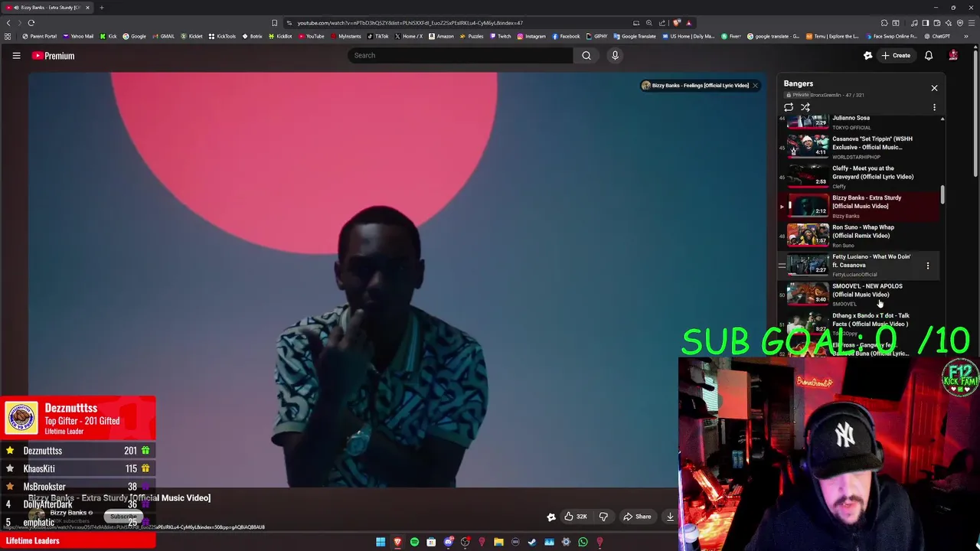Play SMOOVE'L - NEW APOLOS from playlist
The image size is (980, 551).
pos(860,294)
